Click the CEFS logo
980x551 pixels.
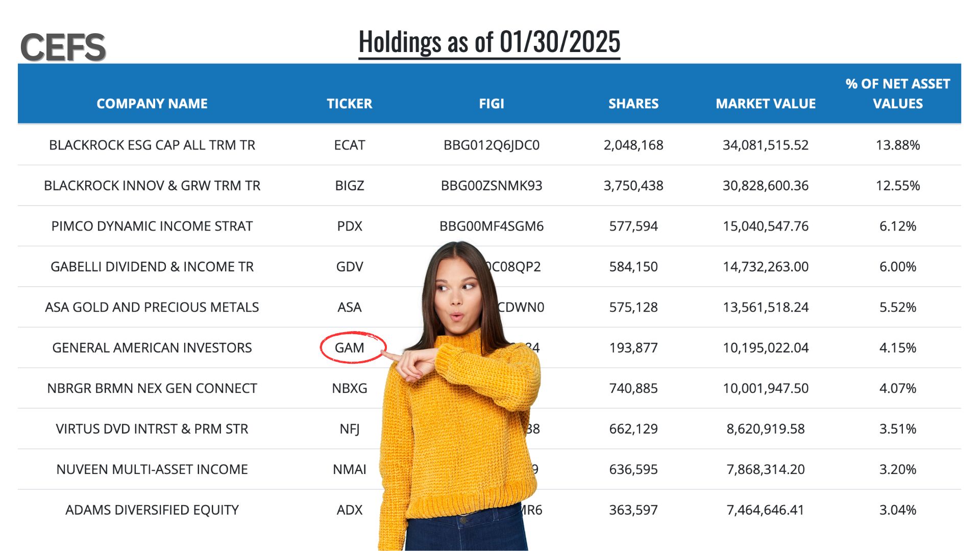63,47
